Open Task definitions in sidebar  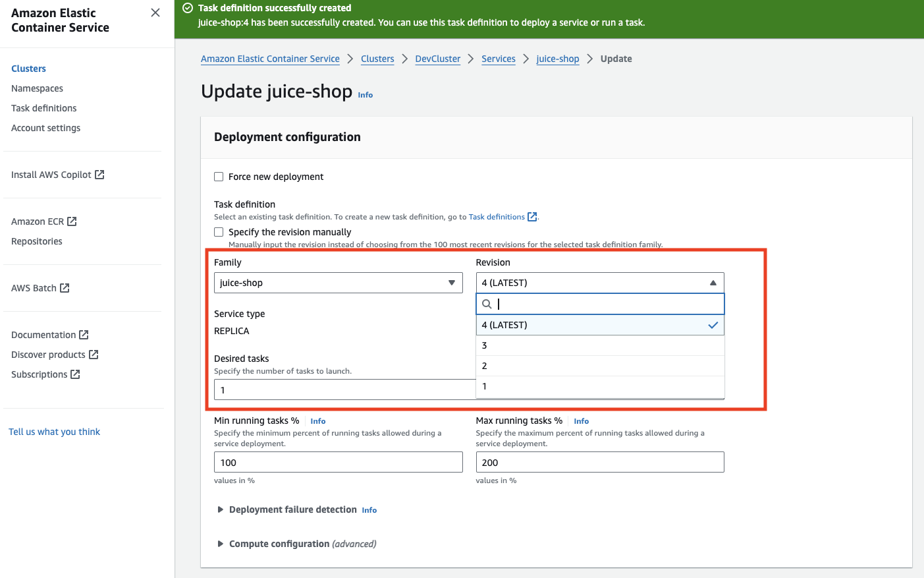click(x=44, y=108)
